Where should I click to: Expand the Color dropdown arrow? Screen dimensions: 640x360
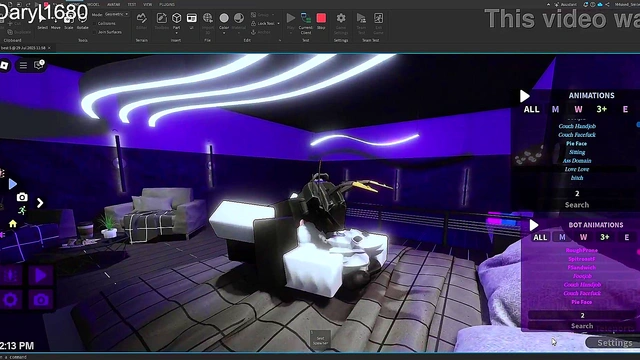tap(224, 33)
